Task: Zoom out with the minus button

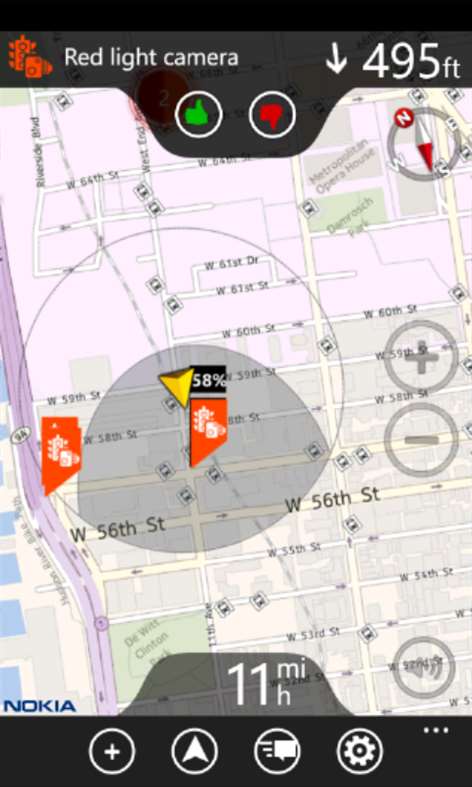Action: coord(421,440)
